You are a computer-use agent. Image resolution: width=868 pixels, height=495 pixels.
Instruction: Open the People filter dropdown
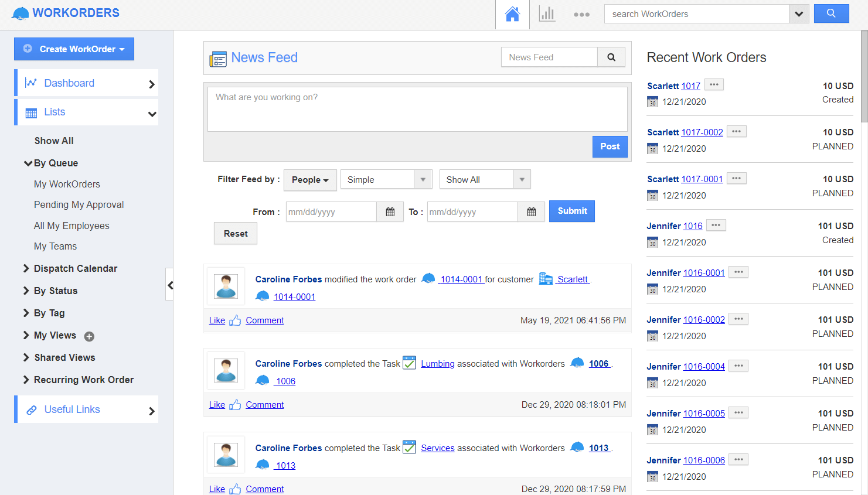pos(310,180)
